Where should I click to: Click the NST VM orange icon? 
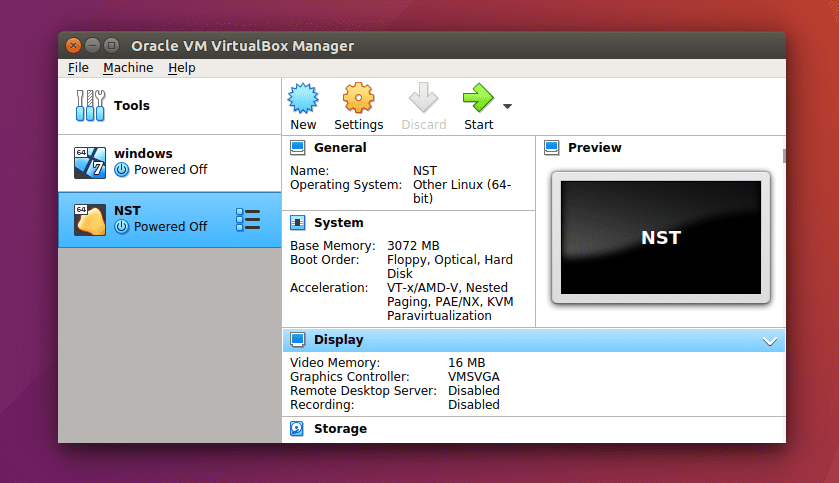[90, 220]
